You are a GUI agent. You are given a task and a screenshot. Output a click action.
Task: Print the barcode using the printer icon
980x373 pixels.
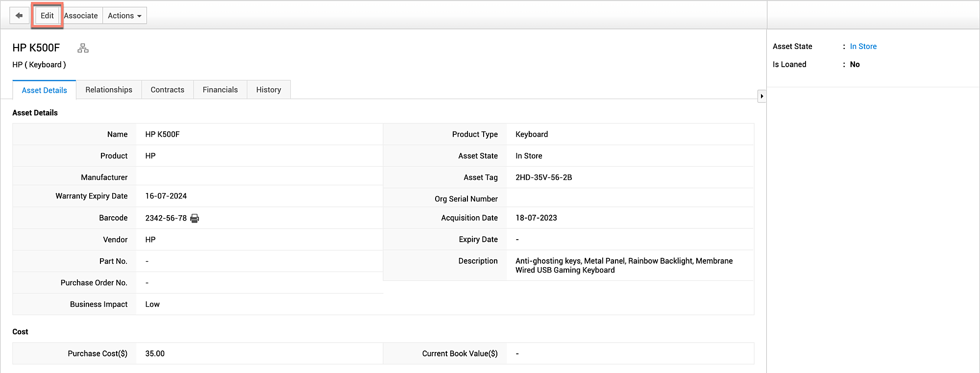point(195,218)
